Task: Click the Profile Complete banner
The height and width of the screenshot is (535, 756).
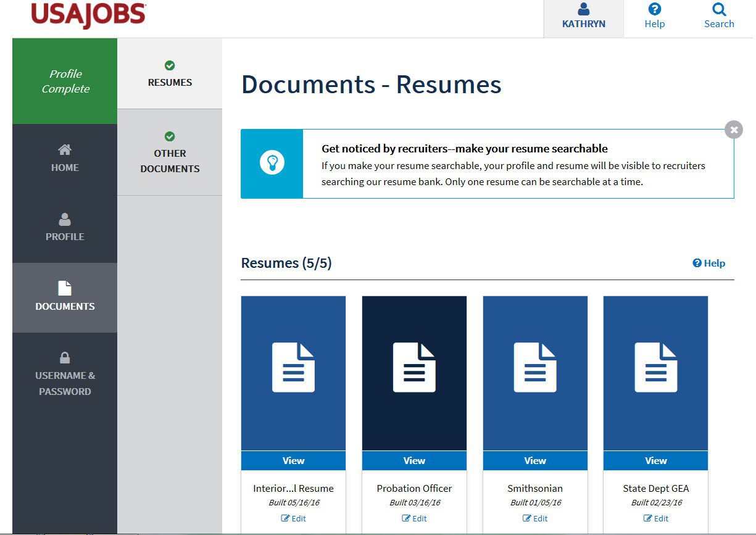Action: 65,81
